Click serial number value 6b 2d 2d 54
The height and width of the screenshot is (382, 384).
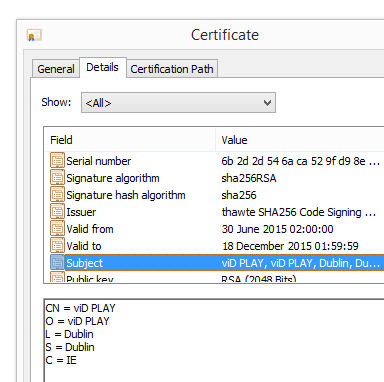300,161
